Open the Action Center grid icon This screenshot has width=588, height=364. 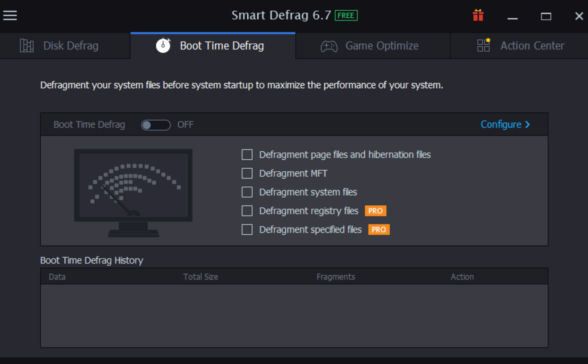coord(483,45)
